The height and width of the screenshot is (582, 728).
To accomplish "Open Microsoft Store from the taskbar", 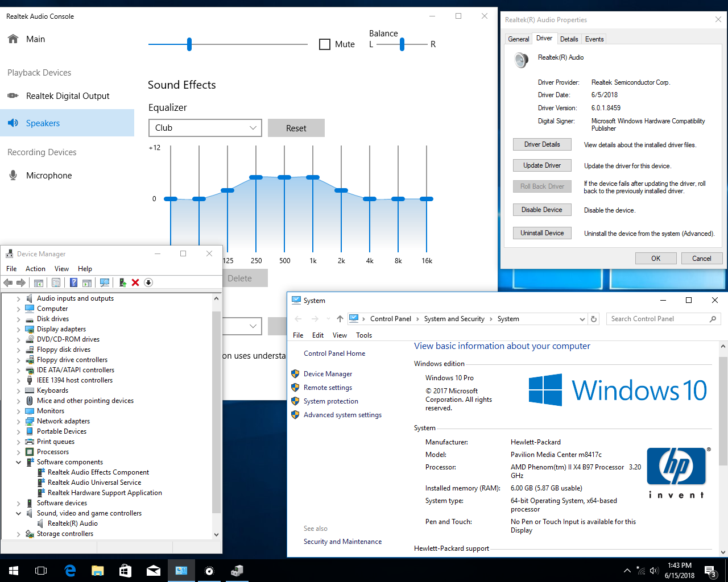I will [126, 571].
